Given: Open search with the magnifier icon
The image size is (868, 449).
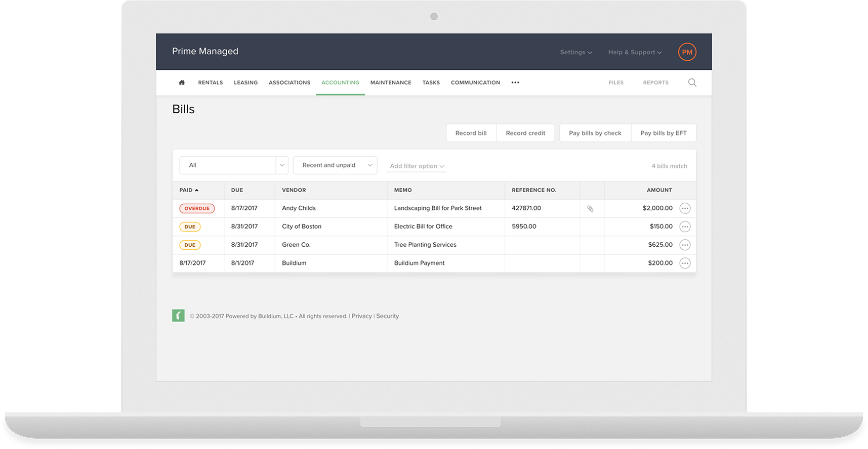Looking at the screenshot, I should click(x=692, y=82).
